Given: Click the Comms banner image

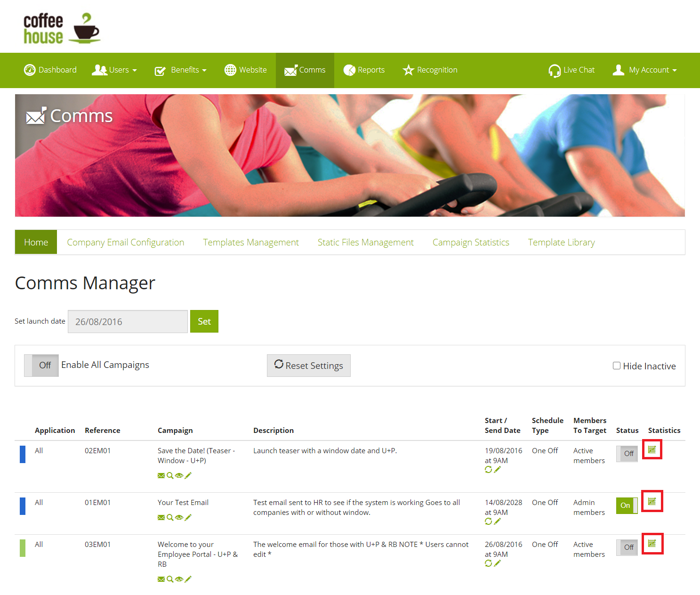Looking at the screenshot, I should [x=350, y=155].
